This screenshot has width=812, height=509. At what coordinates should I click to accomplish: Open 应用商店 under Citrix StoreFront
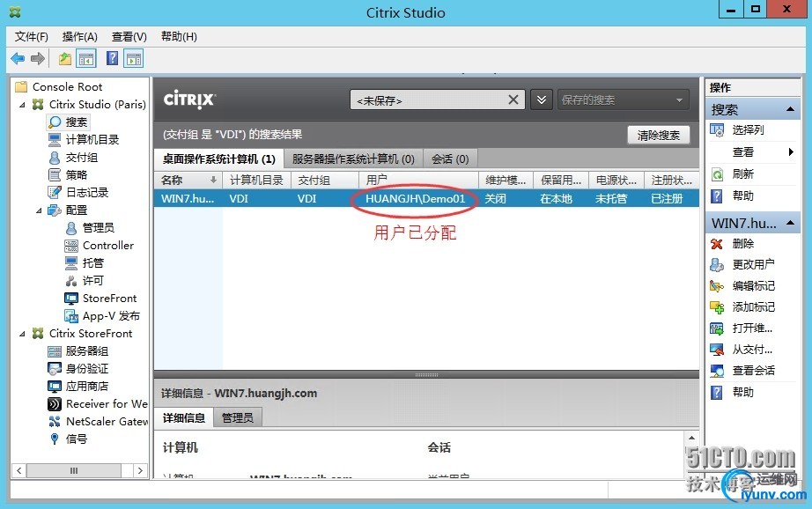click(x=86, y=387)
